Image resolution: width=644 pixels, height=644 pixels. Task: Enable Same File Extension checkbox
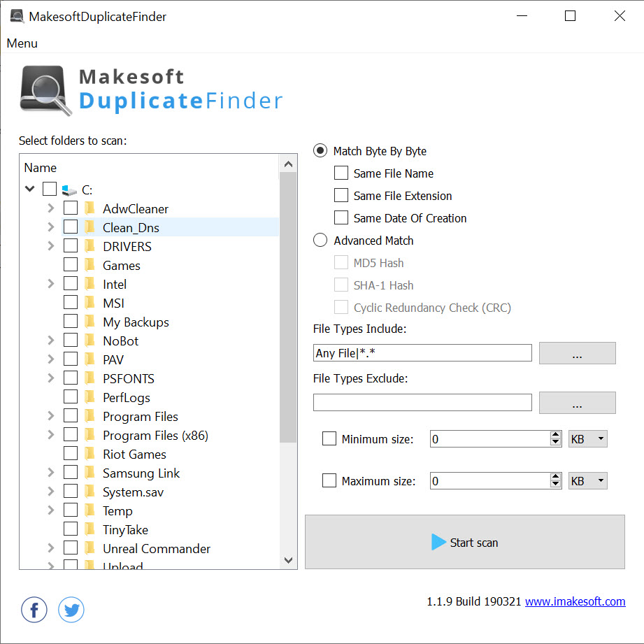click(x=341, y=195)
